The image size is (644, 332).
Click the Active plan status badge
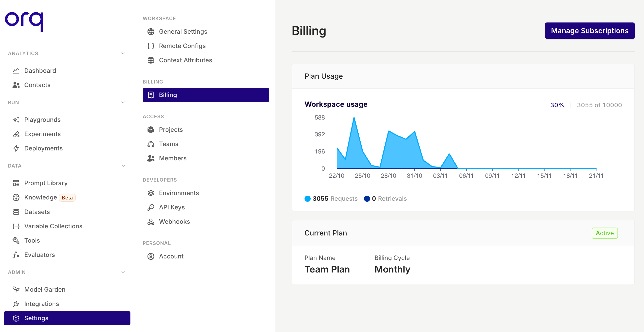tap(605, 233)
